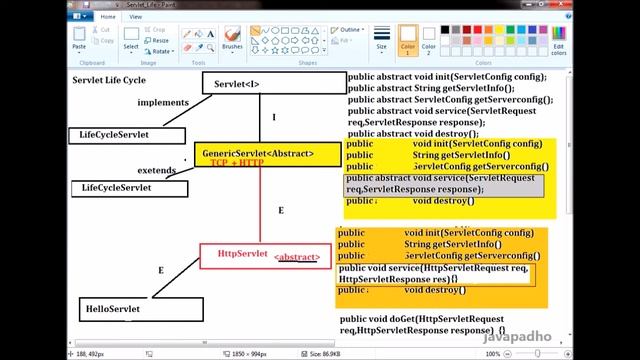Open the shape Outline dropdown
Screen dimensions: 640x360
pyautogui.click(x=347, y=30)
